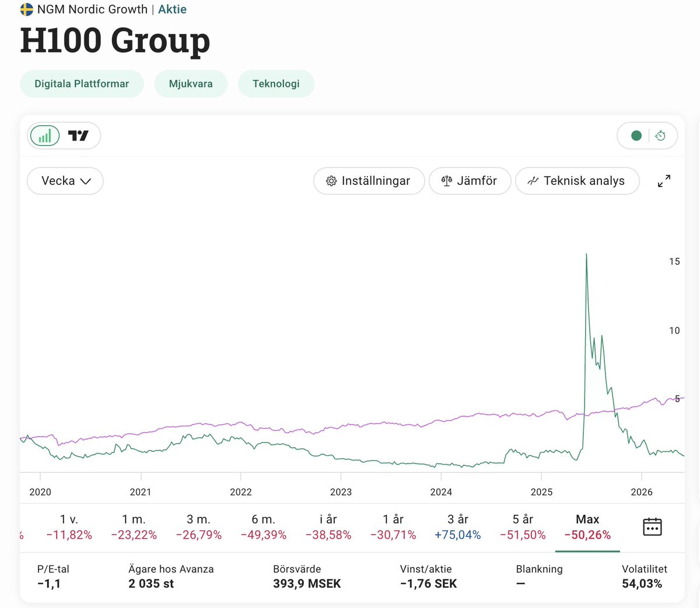Image resolution: width=700 pixels, height=608 pixels.
Task: Click the H100 Group heading
Action: click(115, 40)
